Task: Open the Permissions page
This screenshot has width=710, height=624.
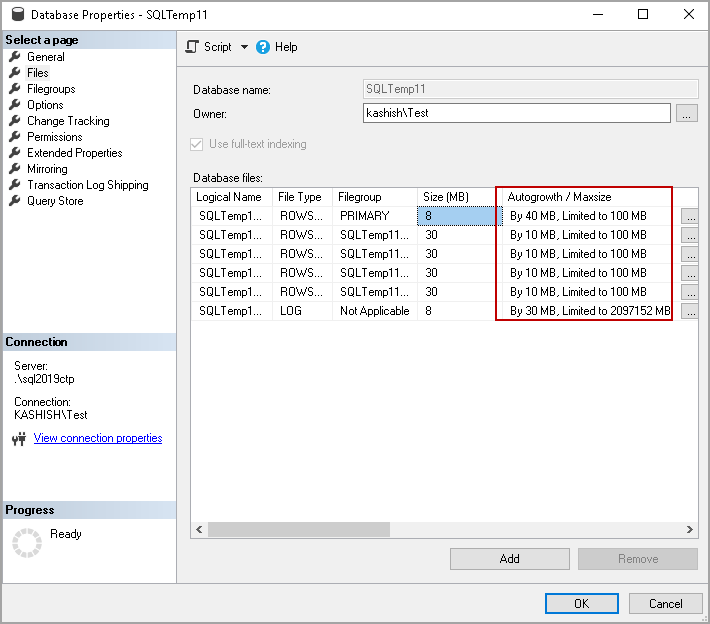Action: (54, 137)
